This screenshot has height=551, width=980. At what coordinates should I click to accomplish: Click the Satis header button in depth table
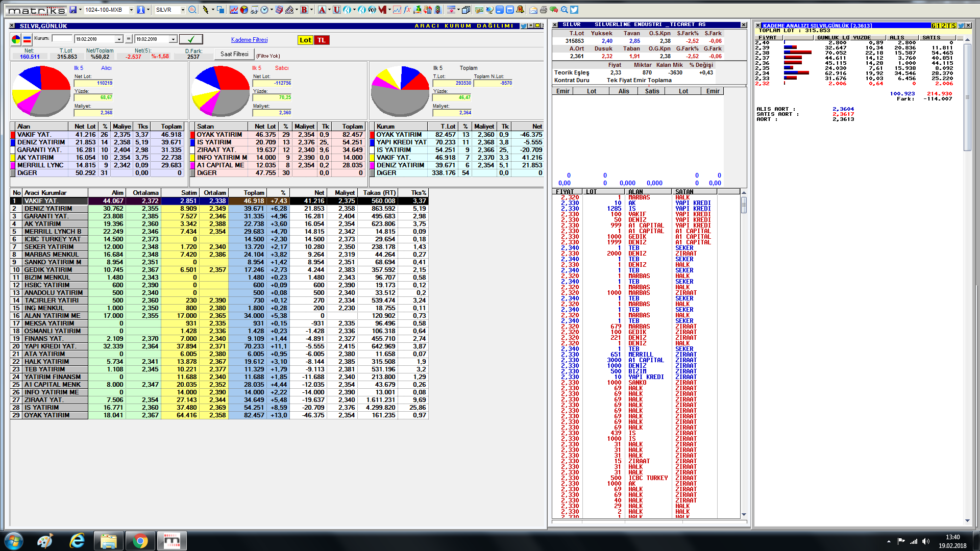pyautogui.click(x=652, y=91)
